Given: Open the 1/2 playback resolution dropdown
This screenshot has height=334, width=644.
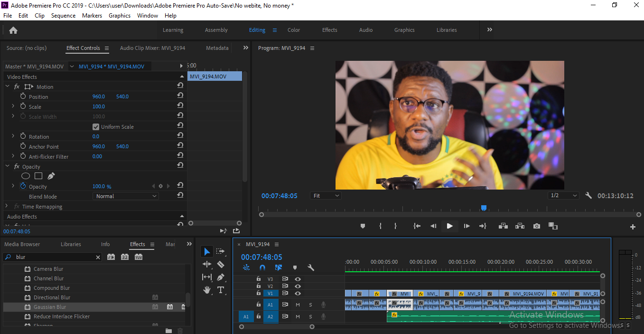Looking at the screenshot, I should (563, 196).
